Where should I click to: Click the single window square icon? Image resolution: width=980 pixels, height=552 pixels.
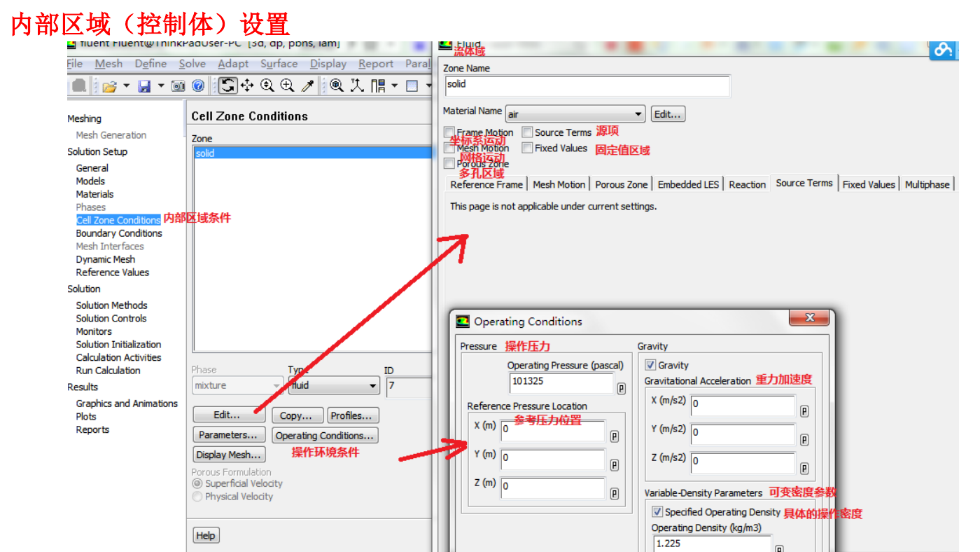(x=412, y=86)
